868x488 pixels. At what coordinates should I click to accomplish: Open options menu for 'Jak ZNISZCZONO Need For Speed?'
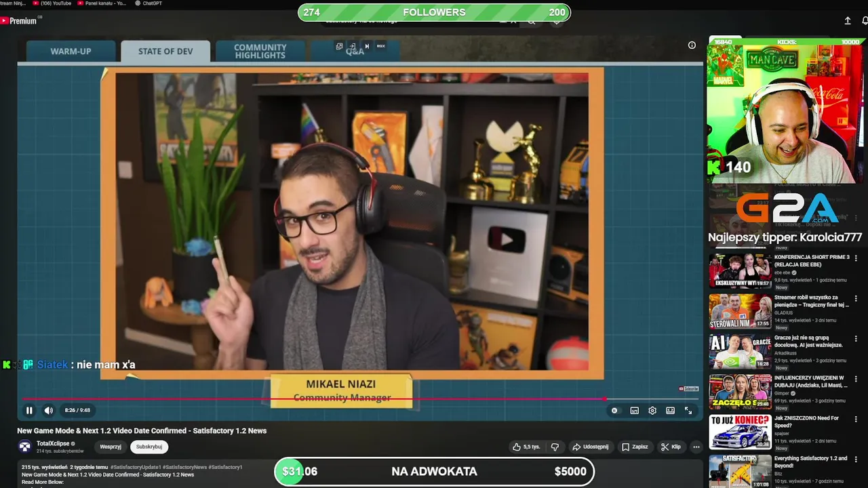click(856, 419)
